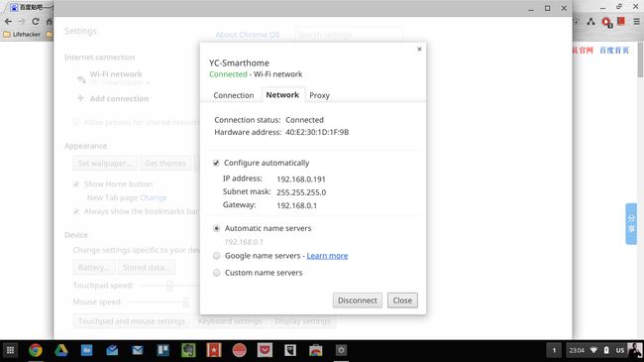
Task: Open About Chrome OS link in Settings
Action: pos(248,35)
